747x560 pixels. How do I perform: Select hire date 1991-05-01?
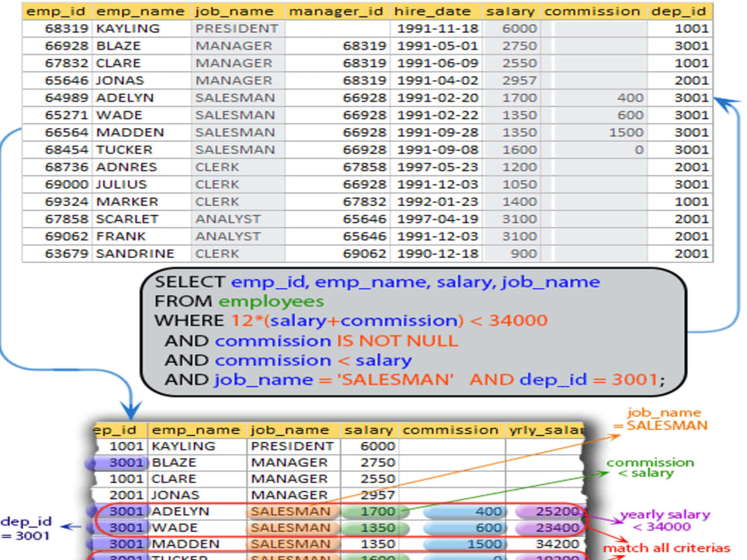point(436,46)
